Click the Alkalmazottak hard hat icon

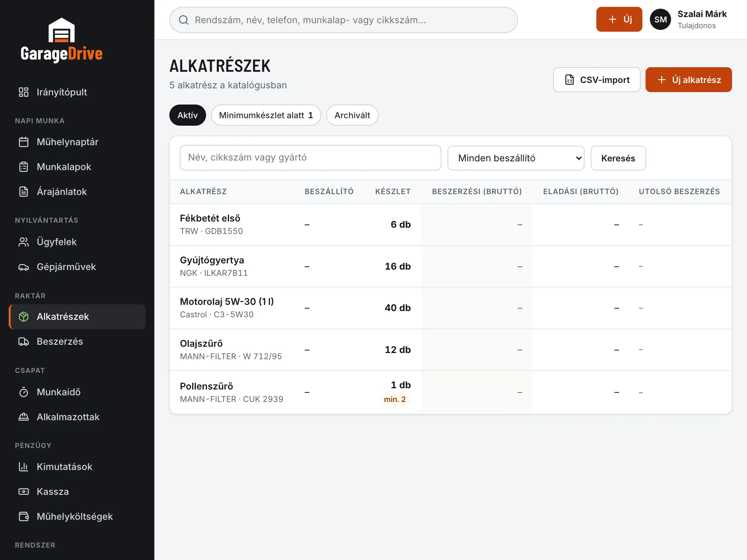[x=24, y=417]
